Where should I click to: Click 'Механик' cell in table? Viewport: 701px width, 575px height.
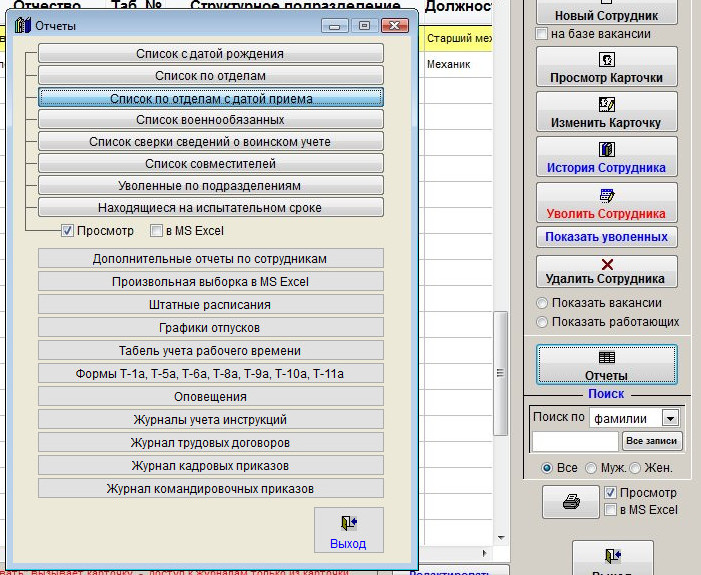458,64
